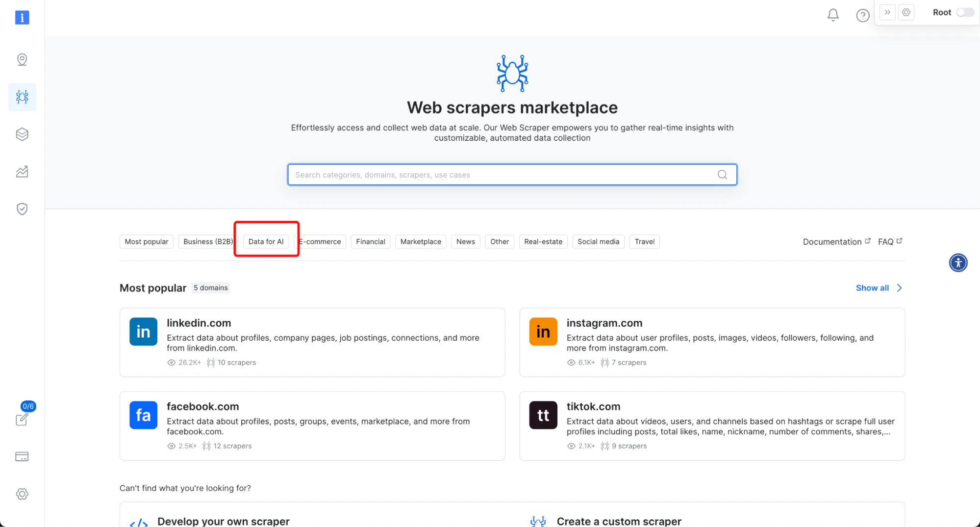This screenshot has height=527, width=980.
Task: Select the Data for AI category
Action: tap(266, 241)
